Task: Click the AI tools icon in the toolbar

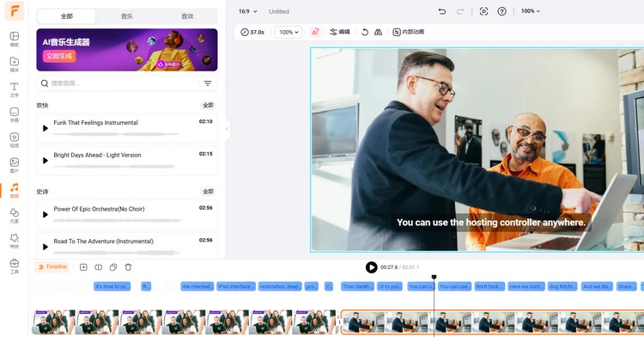Action: (315, 32)
